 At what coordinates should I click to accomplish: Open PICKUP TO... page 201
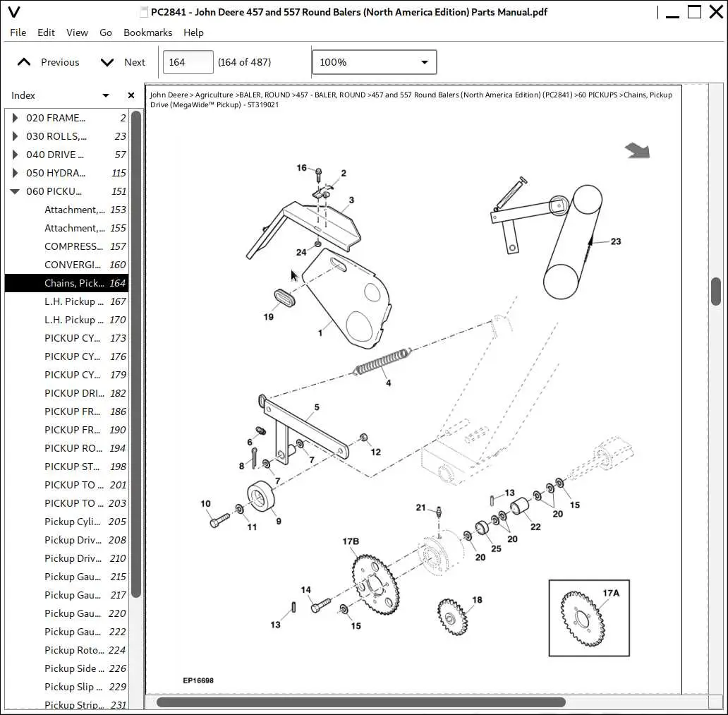(66, 485)
